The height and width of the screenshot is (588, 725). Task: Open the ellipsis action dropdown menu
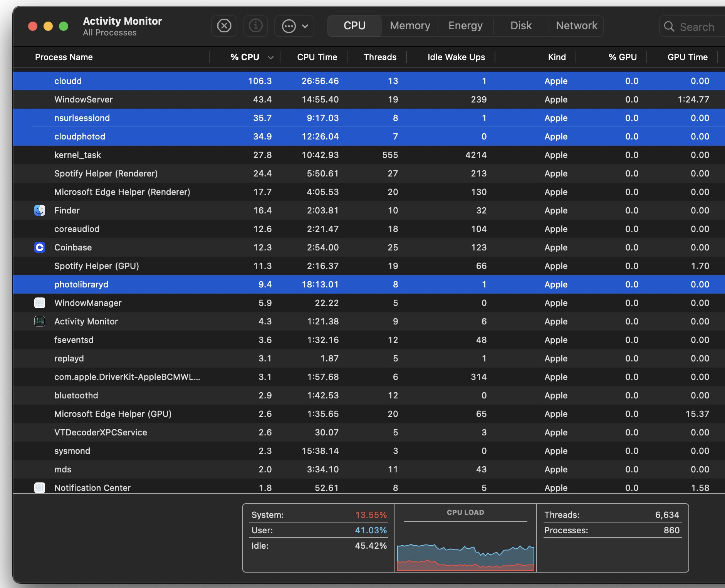294,26
